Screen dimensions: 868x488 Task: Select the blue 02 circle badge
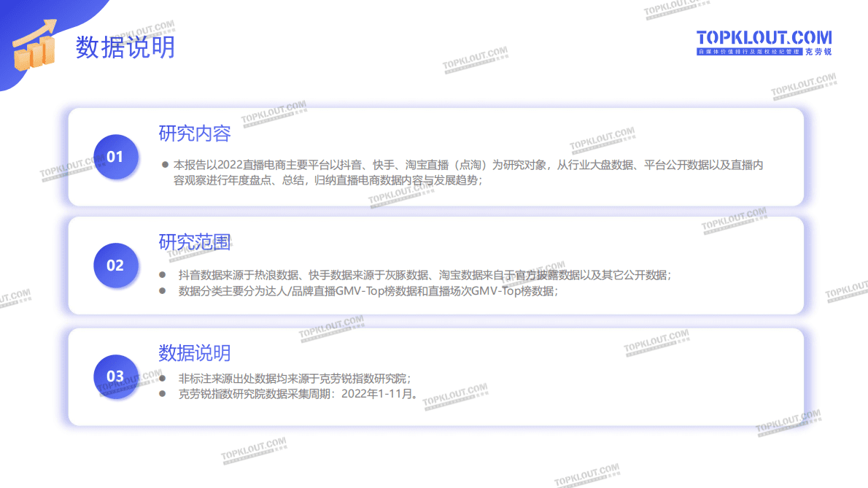pos(115,266)
